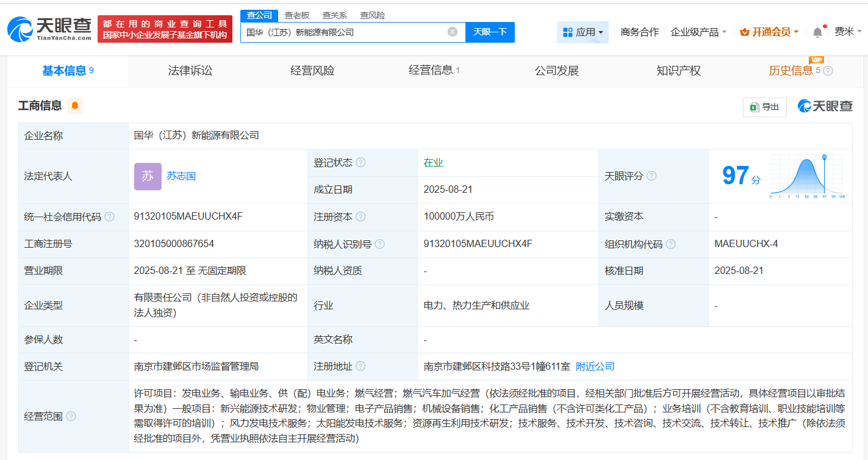Viewport: 868px width, 460px height.
Task: Click the alarm bell icon next to 工商信息
Action: (x=74, y=105)
